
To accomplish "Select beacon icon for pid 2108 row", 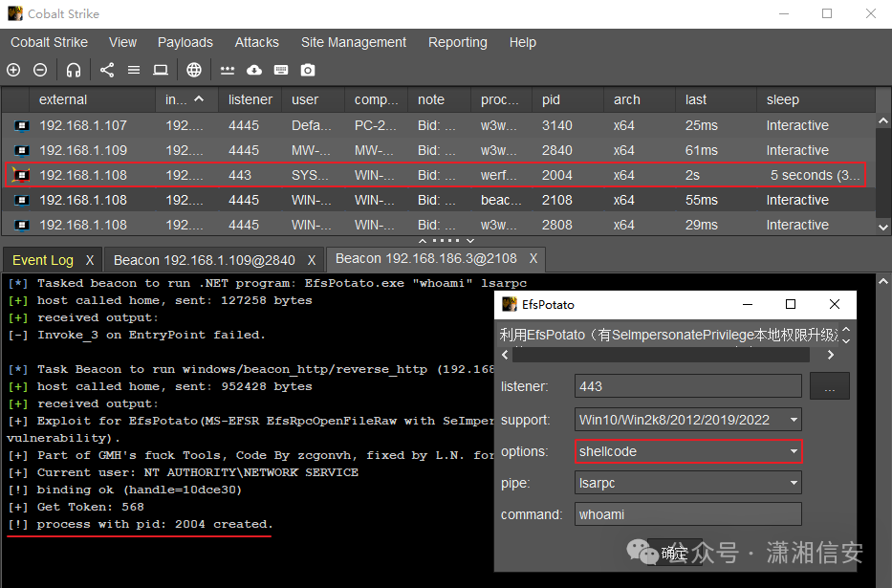I will [22, 200].
